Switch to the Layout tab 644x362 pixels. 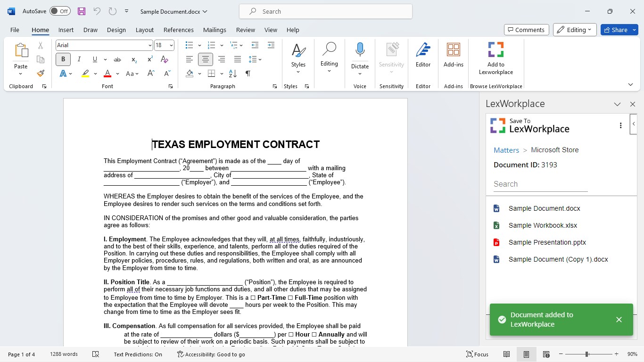(x=145, y=30)
